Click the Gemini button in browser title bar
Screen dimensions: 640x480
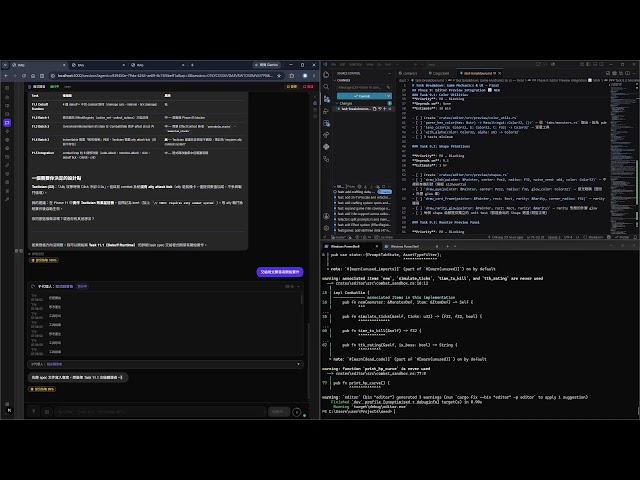click(267, 65)
